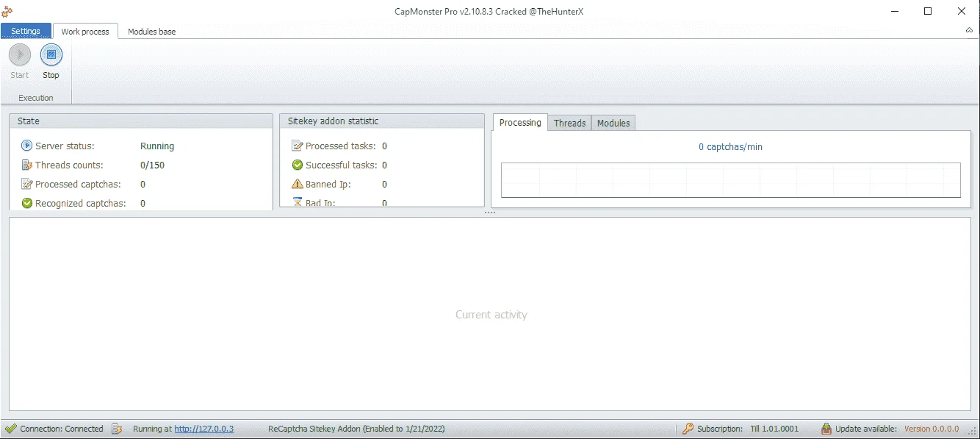Viewport: 980px width, 439px height.
Task: Click the Server status play icon
Action: pyautogui.click(x=27, y=146)
